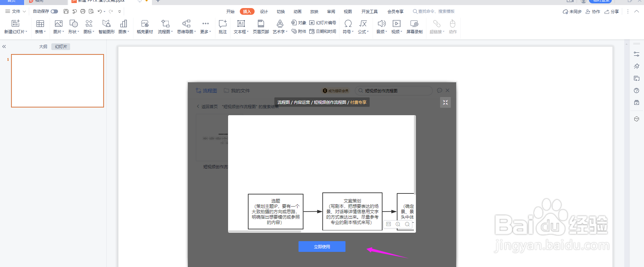Image resolution: width=644 pixels, height=267 pixels.
Task: Insert 日期和时间 date and time
Action: click(323, 31)
